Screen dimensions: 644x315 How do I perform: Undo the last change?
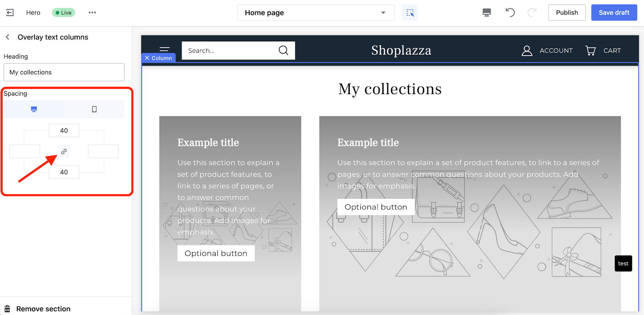[510, 12]
